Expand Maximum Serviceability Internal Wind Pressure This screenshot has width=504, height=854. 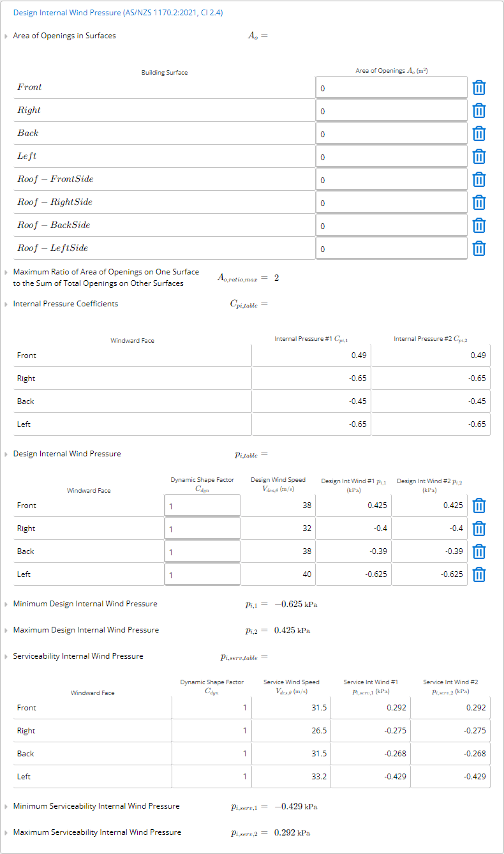point(6,832)
